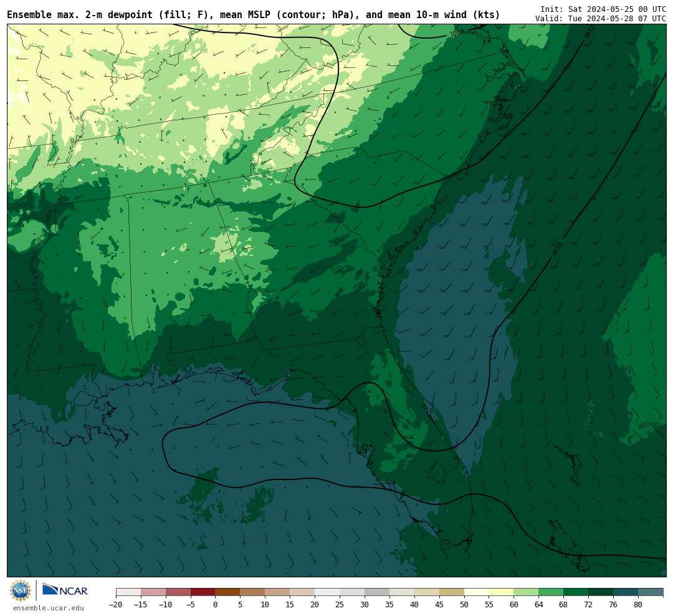
Task: Pick the colorbar swatch above 80
Action: [651, 592]
